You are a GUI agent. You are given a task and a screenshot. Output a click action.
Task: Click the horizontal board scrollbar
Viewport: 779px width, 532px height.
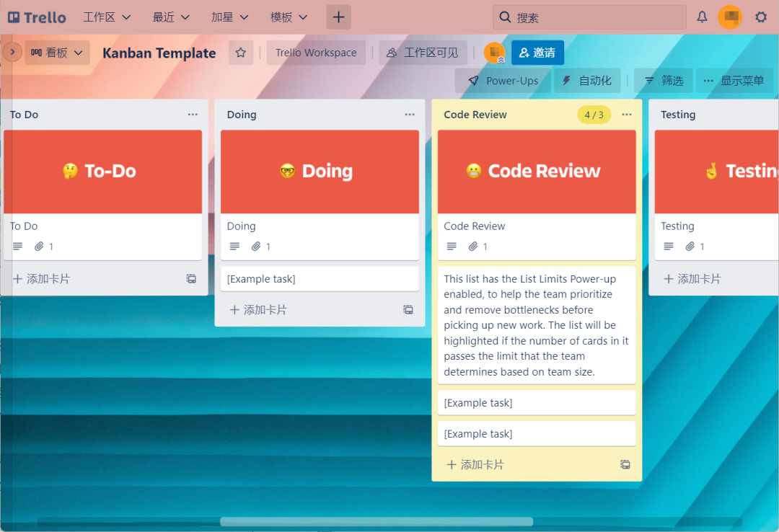[377, 522]
